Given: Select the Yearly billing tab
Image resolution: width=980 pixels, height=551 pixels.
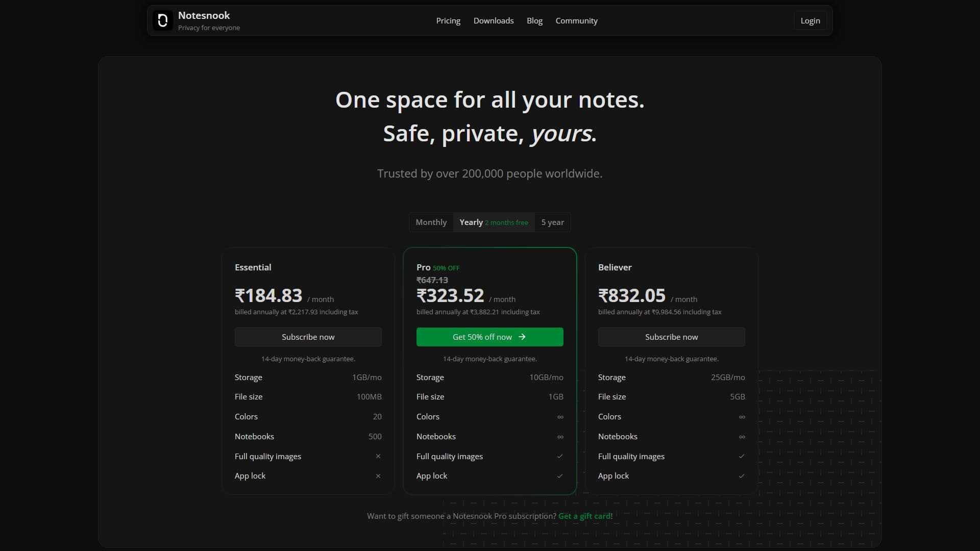Looking at the screenshot, I should click(x=494, y=222).
